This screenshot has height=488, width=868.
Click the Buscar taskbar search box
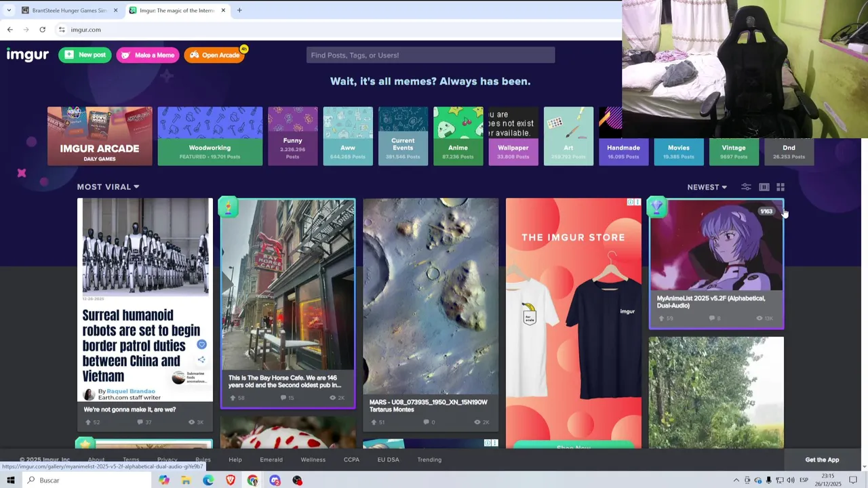coord(86,480)
